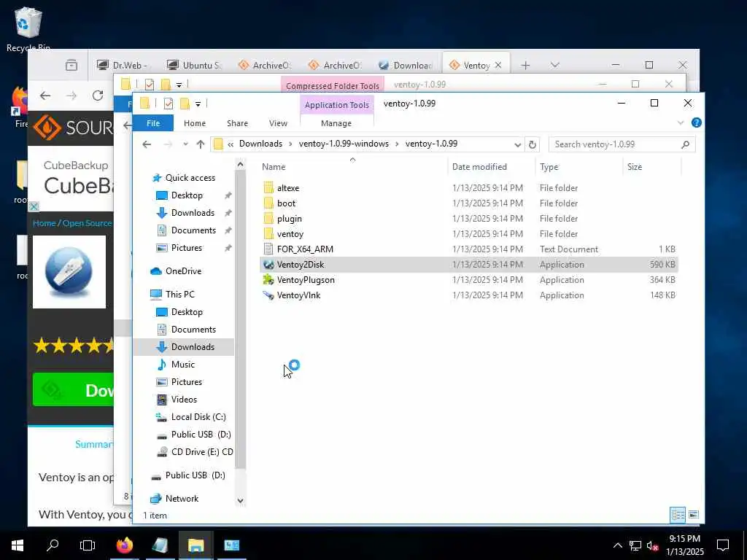The image size is (747, 560).
Task: Expand the address bar history dropdown
Action: click(518, 144)
